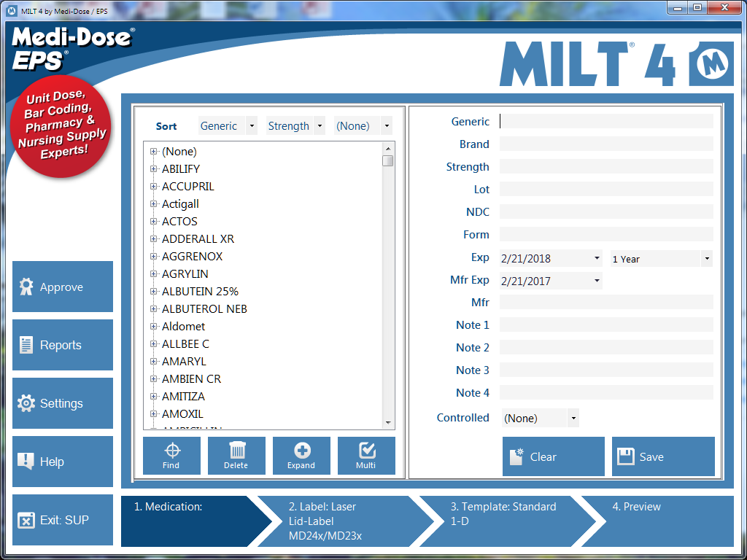Open the second Sort dropdown (Strength)

point(320,126)
